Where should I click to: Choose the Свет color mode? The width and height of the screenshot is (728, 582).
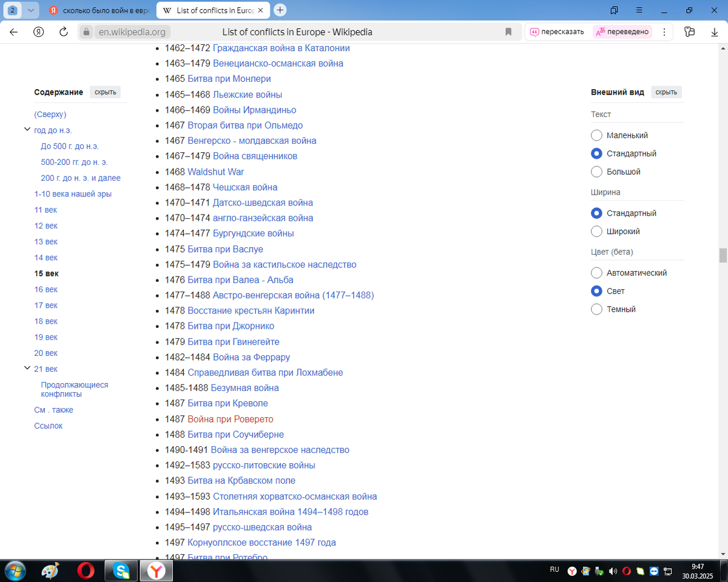tap(596, 291)
